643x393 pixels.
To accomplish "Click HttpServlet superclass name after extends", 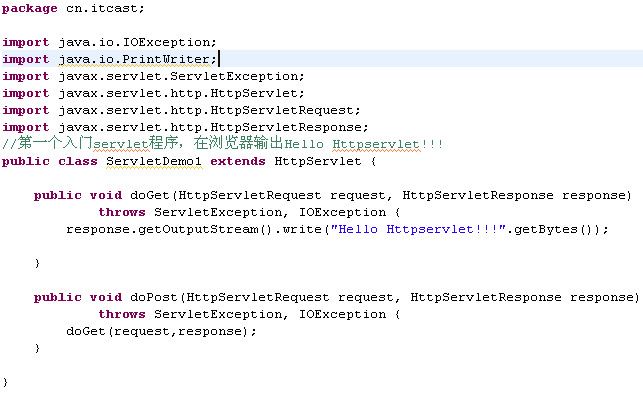I will point(318,161).
